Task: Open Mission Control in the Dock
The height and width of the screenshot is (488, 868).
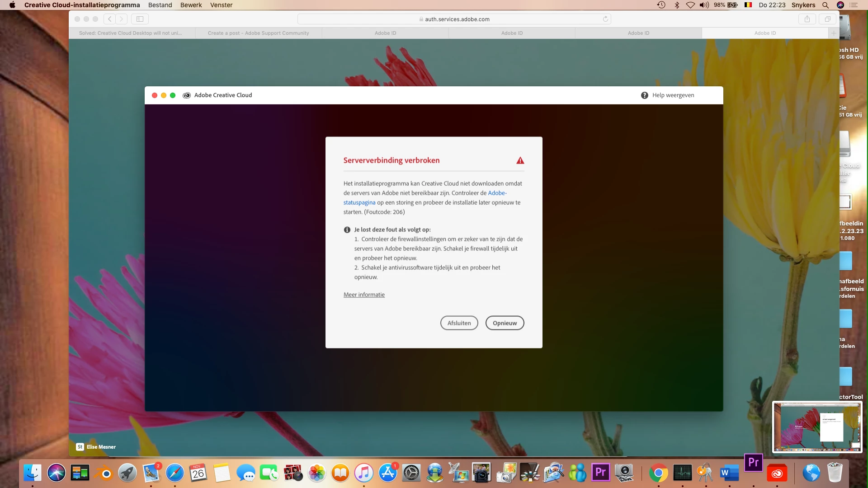Action: tap(80, 473)
